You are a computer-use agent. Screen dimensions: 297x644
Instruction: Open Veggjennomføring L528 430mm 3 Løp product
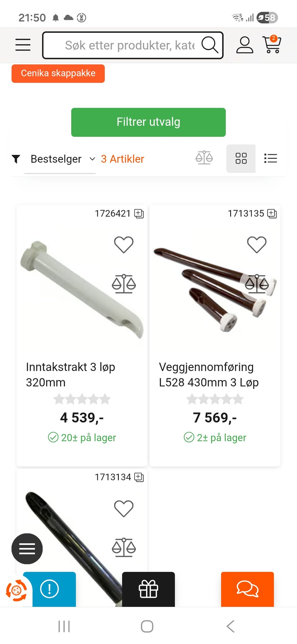click(x=209, y=375)
